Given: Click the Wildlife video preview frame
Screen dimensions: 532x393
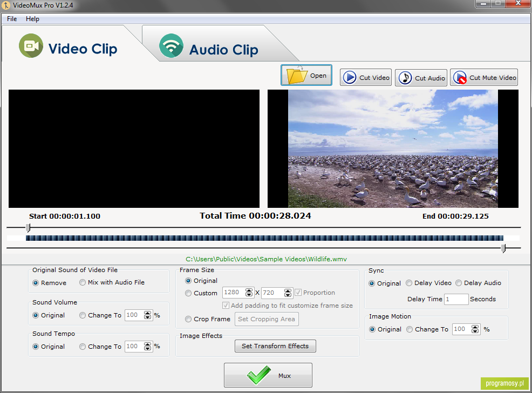Looking at the screenshot, I should [393, 148].
